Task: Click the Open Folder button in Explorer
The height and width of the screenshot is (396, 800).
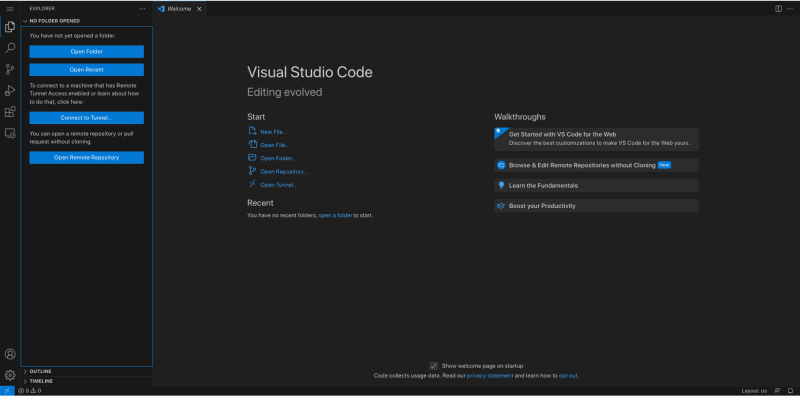Action: [x=86, y=52]
